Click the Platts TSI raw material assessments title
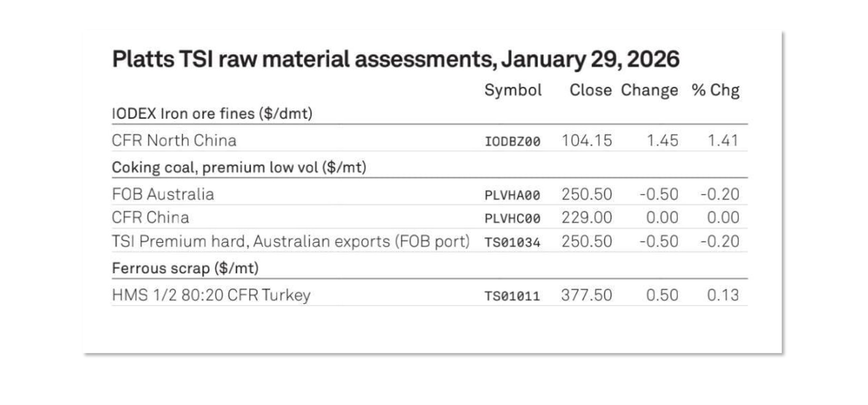The image size is (868, 405). pyautogui.click(x=395, y=59)
